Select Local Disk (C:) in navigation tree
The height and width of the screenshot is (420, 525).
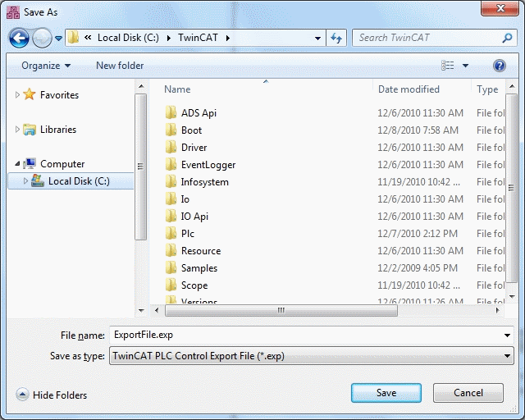point(79,181)
